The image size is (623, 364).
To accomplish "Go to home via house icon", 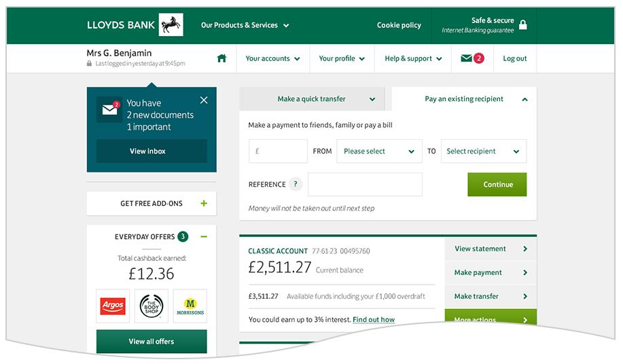I will point(221,58).
